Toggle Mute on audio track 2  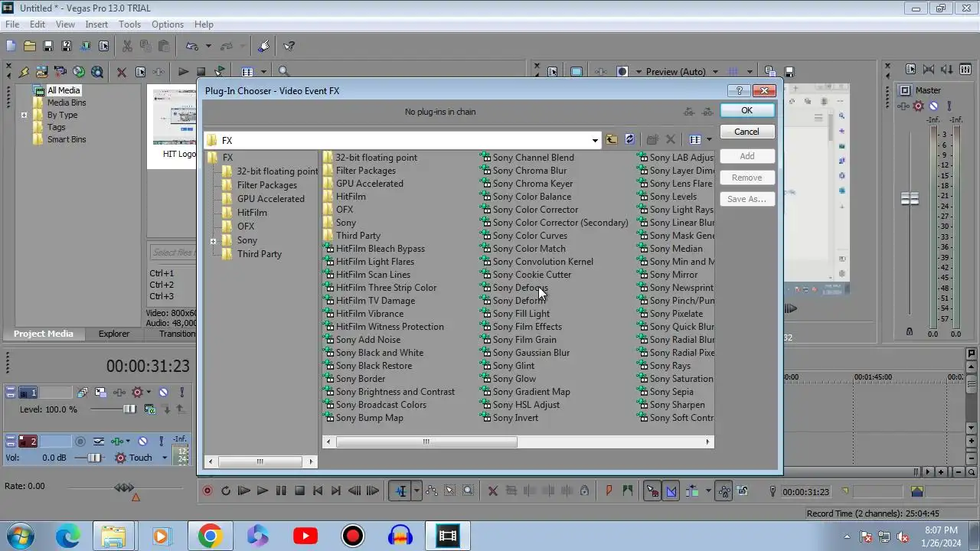coord(142,442)
